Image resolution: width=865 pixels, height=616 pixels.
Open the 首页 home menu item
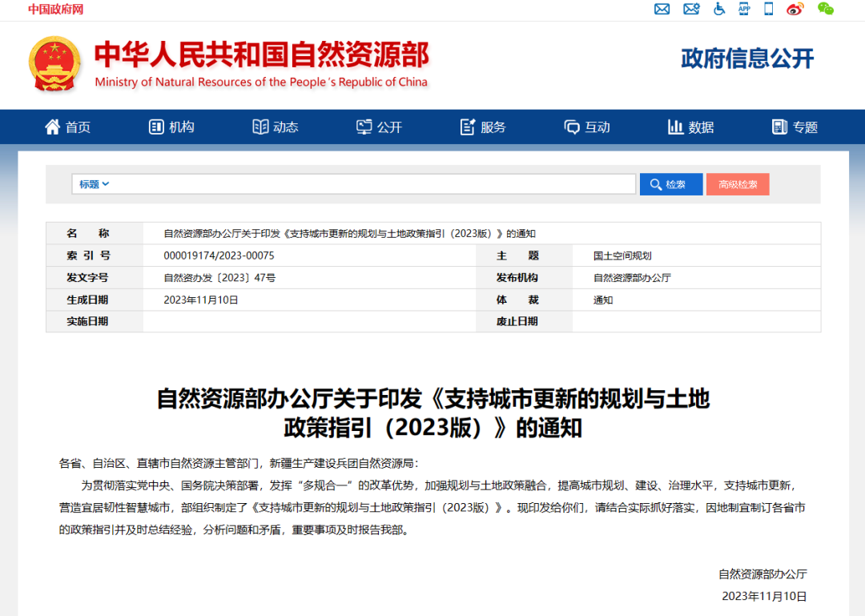point(68,127)
